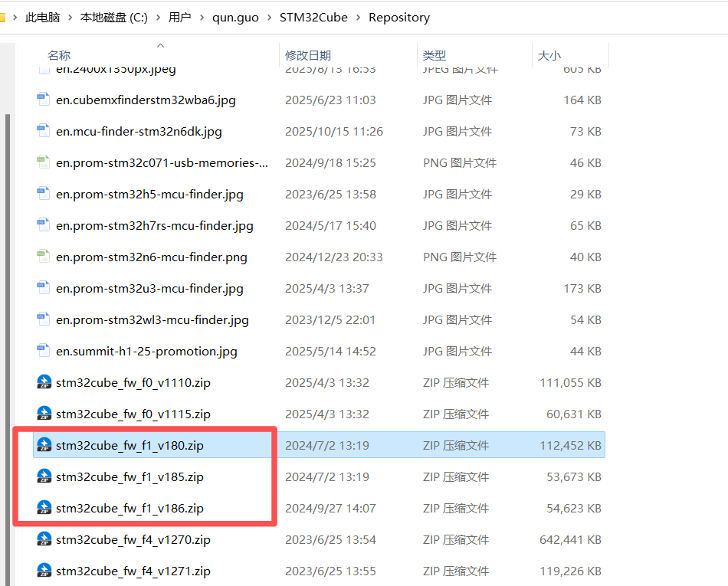Navigate to 用户 folder breadcrumb
Viewport: 728px width, 586px height.
(179, 18)
